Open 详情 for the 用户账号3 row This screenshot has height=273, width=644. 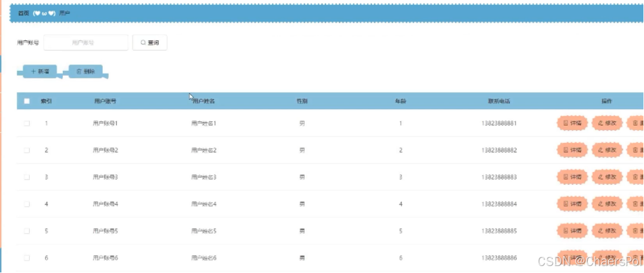[573, 177]
